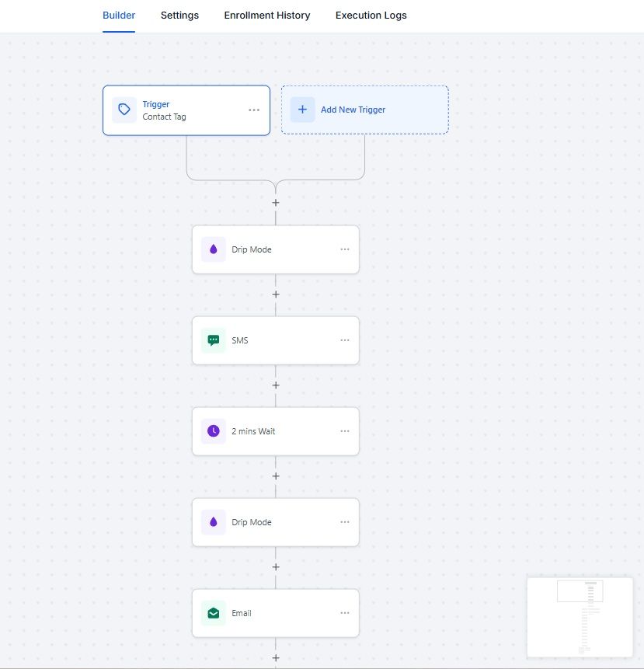Open the Email step three-dot menu
The height and width of the screenshot is (669, 644).
click(x=345, y=613)
